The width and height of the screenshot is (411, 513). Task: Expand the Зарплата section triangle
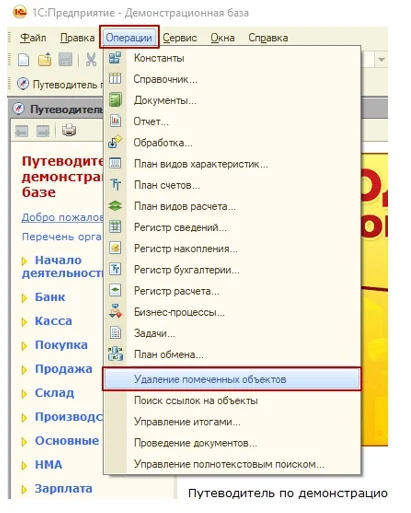tap(24, 489)
